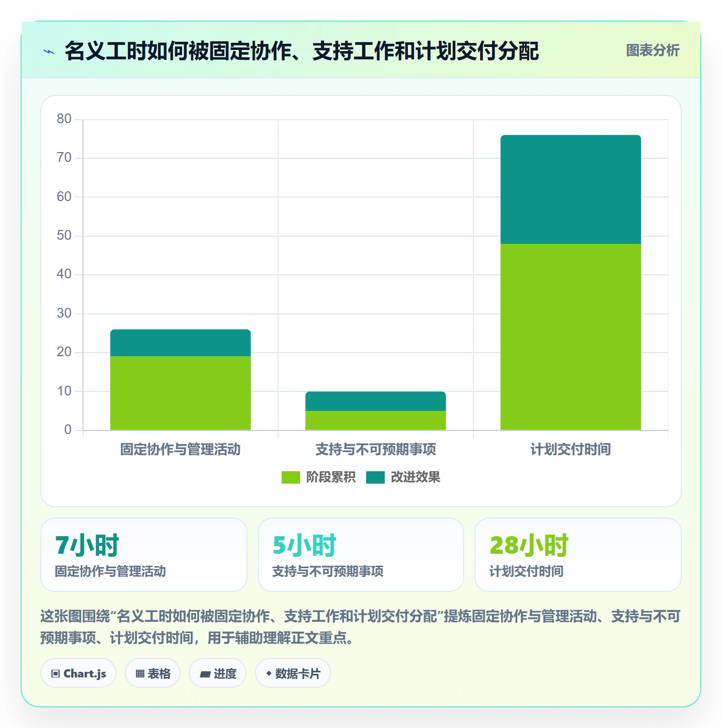This screenshot has height=728, width=722.
Task: Select the 数据卡片 tag
Action: [x=293, y=673]
